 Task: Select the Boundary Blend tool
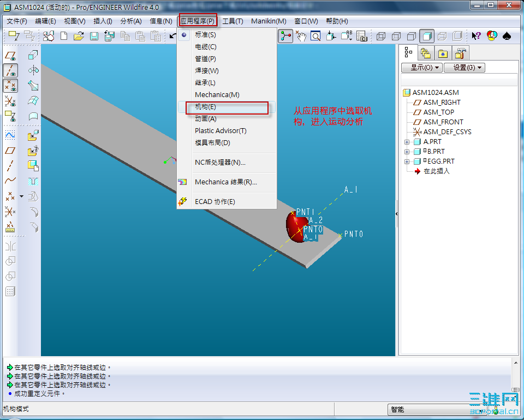point(33,101)
